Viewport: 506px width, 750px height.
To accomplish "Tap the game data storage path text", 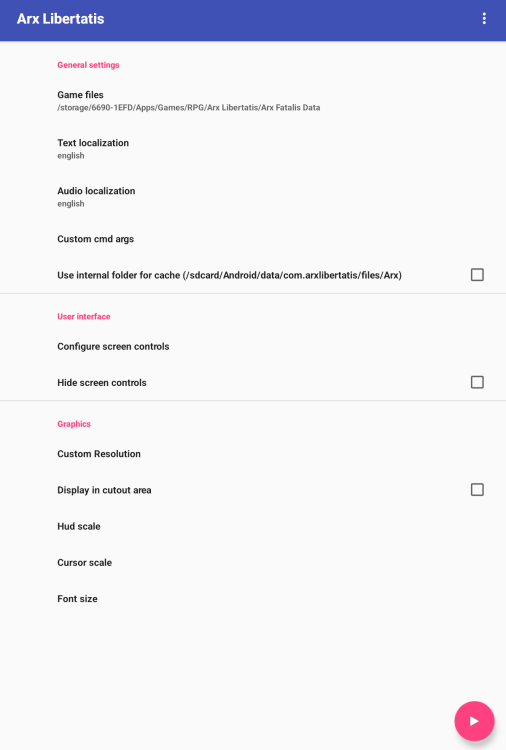I will pyautogui.click(x=188, y=108).
